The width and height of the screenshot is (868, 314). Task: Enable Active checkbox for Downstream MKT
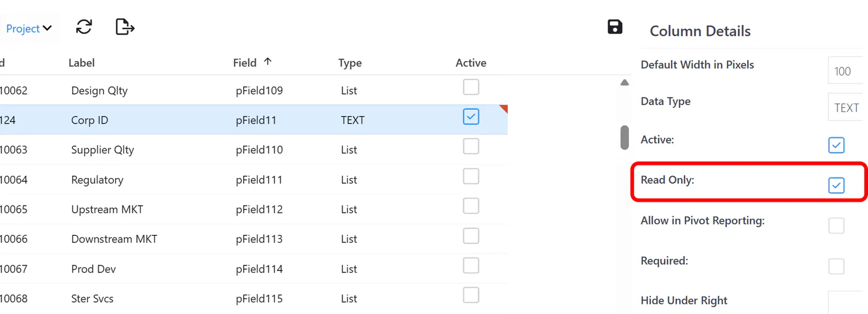(471, 236)
